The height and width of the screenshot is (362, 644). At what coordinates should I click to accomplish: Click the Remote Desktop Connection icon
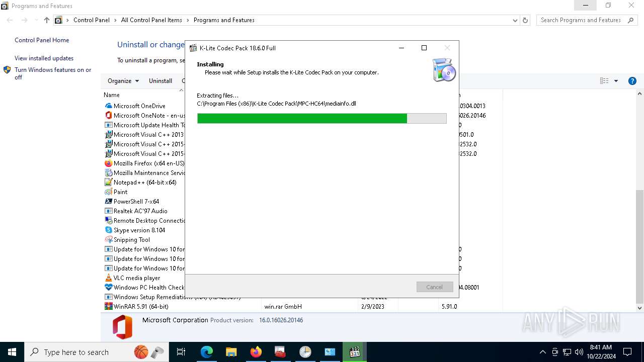pos(108,220)
